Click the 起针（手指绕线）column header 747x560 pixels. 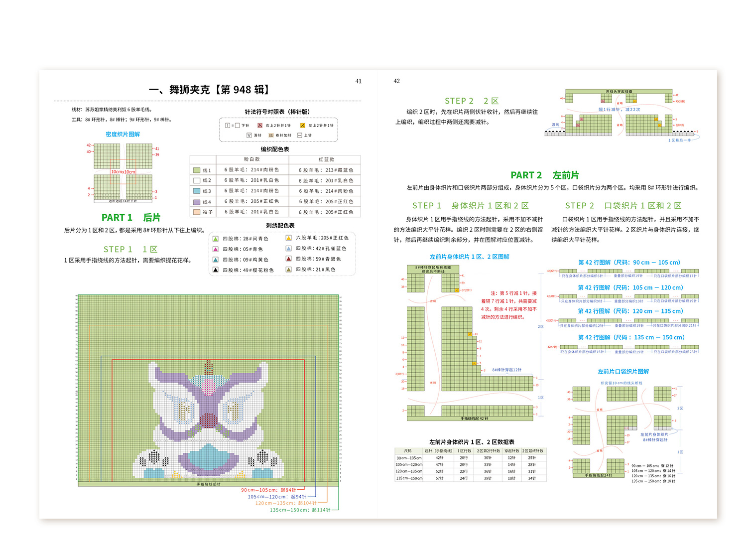[439, 451]
